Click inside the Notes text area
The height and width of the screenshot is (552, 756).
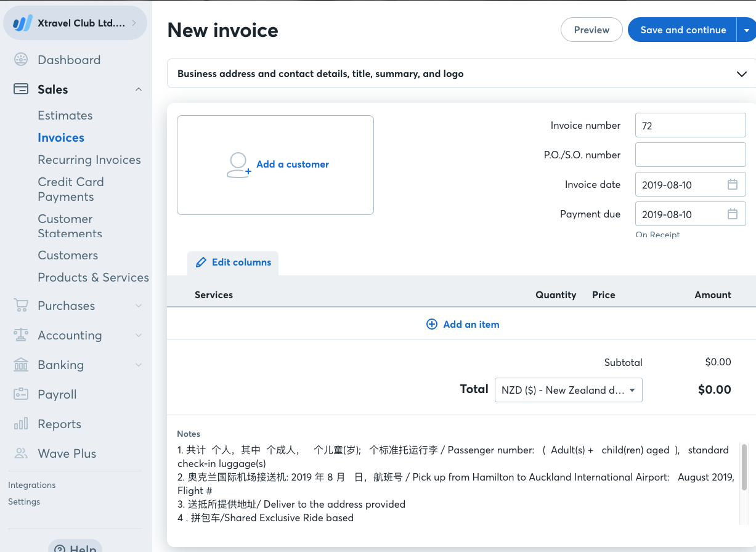(x=458, y=484)
